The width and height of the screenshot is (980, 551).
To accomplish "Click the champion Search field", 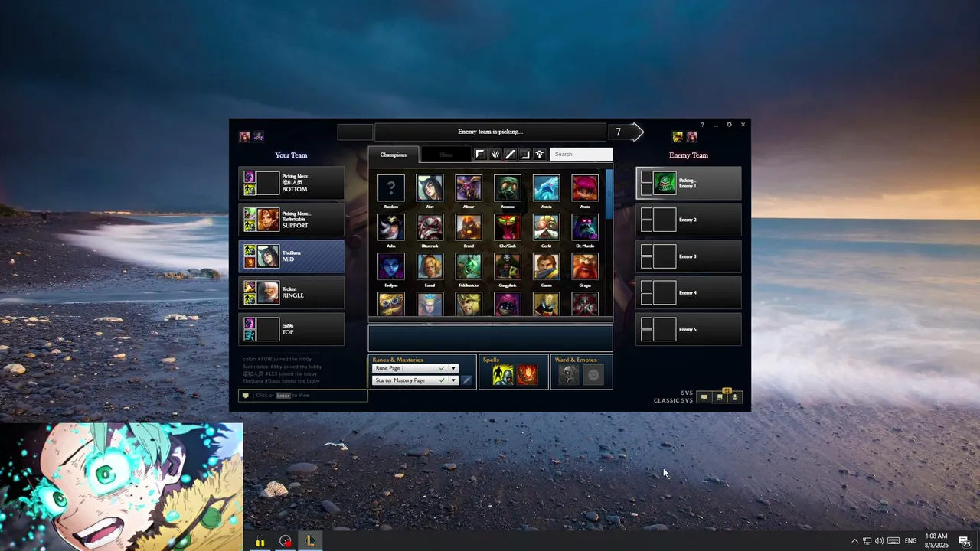I will [x=581, y=155].
